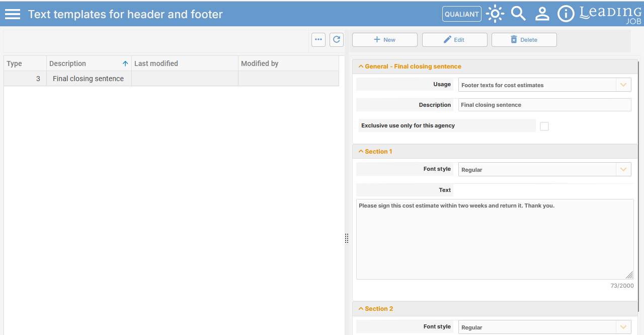Image resolution: width=644 pixels, height=335 pixels.
Task: Open the search magnifier icon
Action: pyautogui.click(x=518, y=14)
